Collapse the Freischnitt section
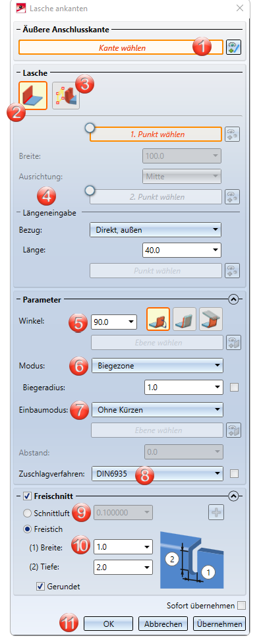The height and width of the screenshot is (644, 259). point(233,496)
